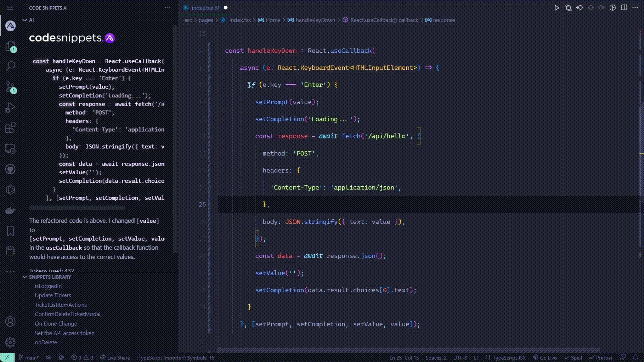Screen dimensions: 644x362
Task: Open the Bookmarks icon in the activity bar
Action: pos(10,231)
